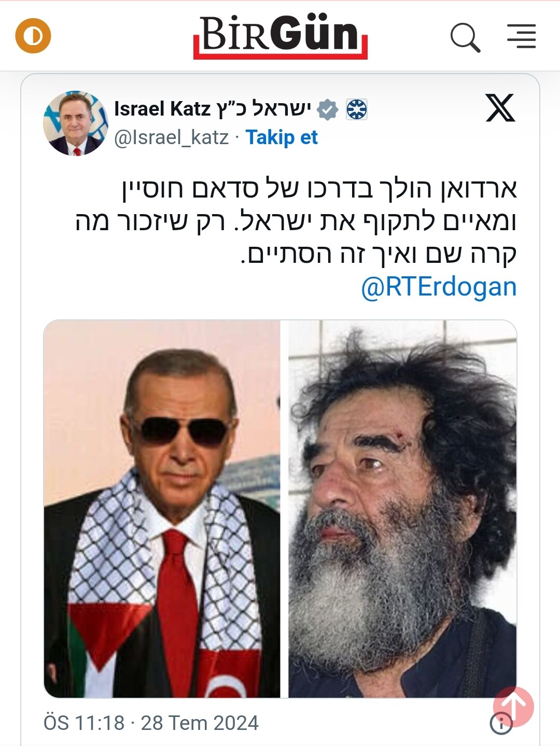Toggle the orange dark mode icon

[33, 36]
